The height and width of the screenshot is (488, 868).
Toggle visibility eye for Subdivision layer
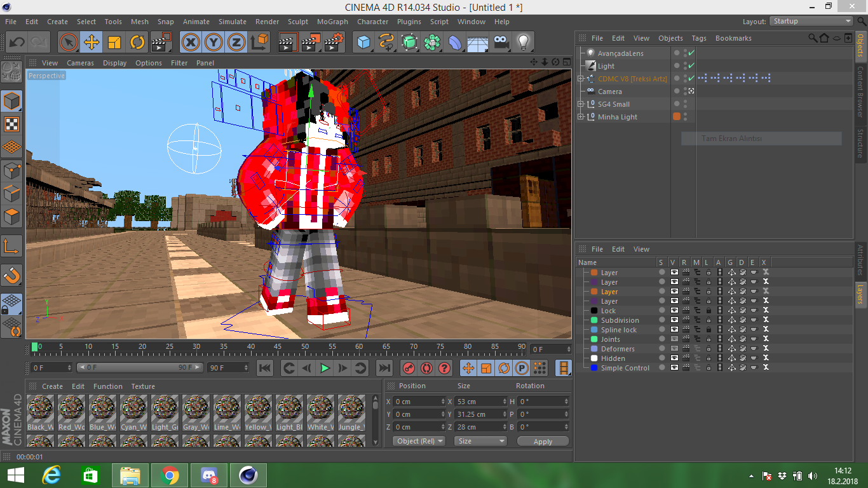674,320
